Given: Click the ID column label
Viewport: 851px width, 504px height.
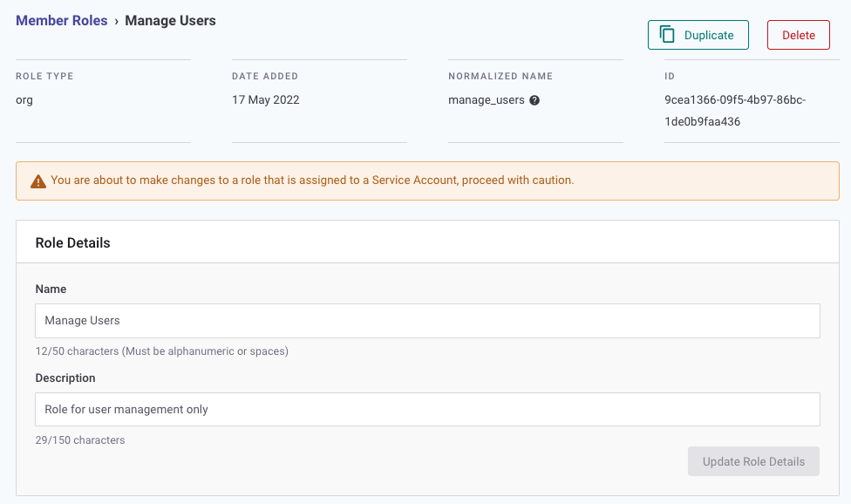Looking at the screenshot, I should pyautogui.click(x=669, y=76).
